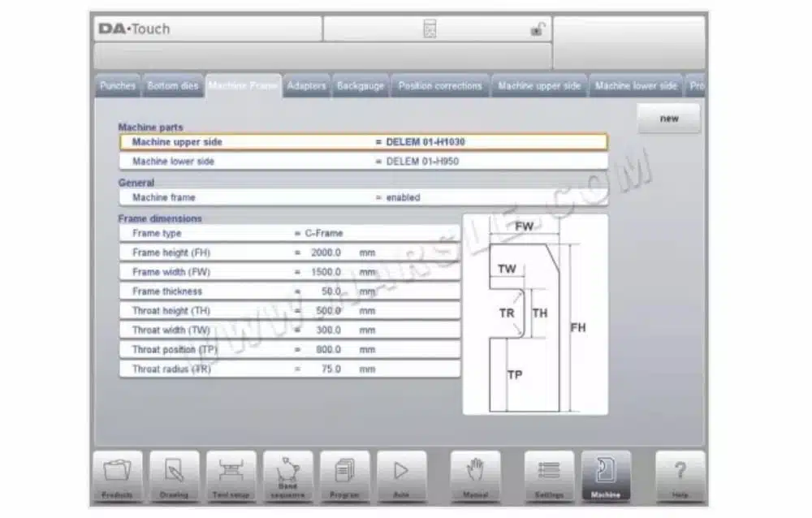
Task: Switch to Program mode
Action: [344, 477]
